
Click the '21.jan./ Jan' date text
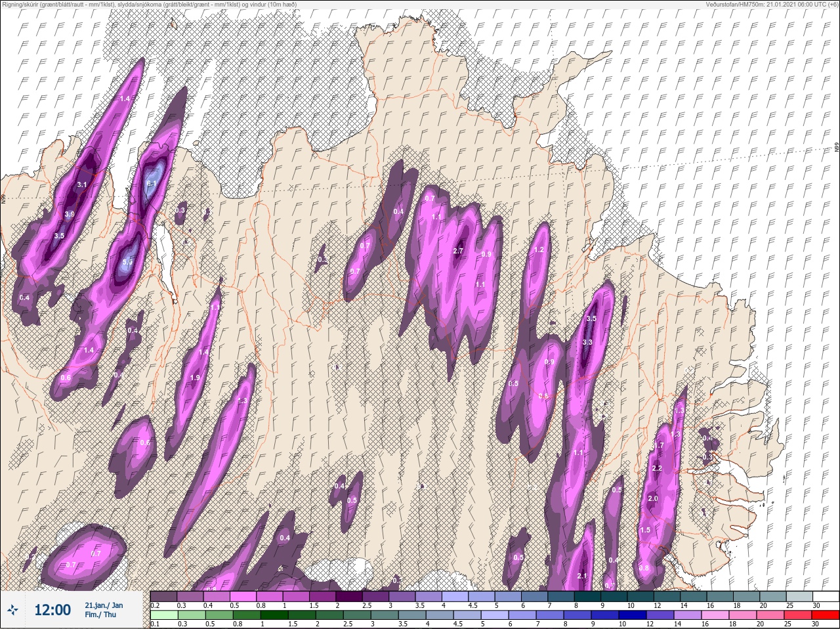104,605
